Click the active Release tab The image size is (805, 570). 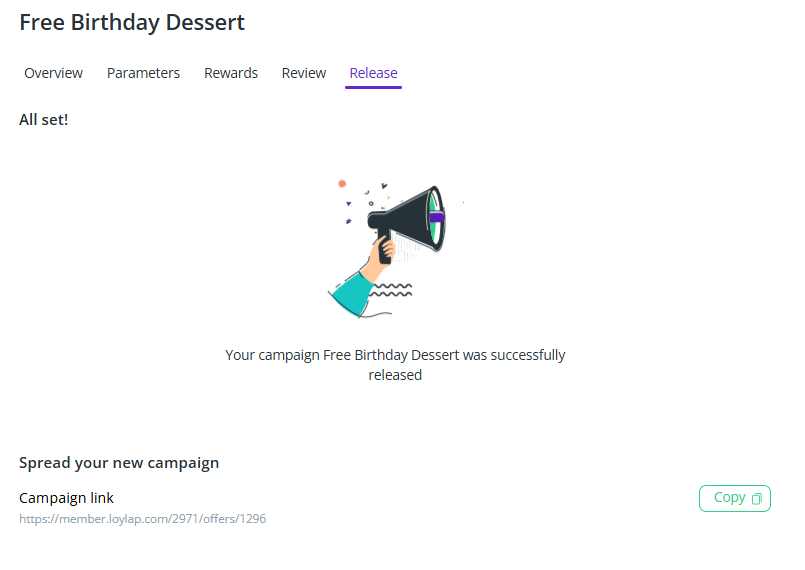click(373, 73)
